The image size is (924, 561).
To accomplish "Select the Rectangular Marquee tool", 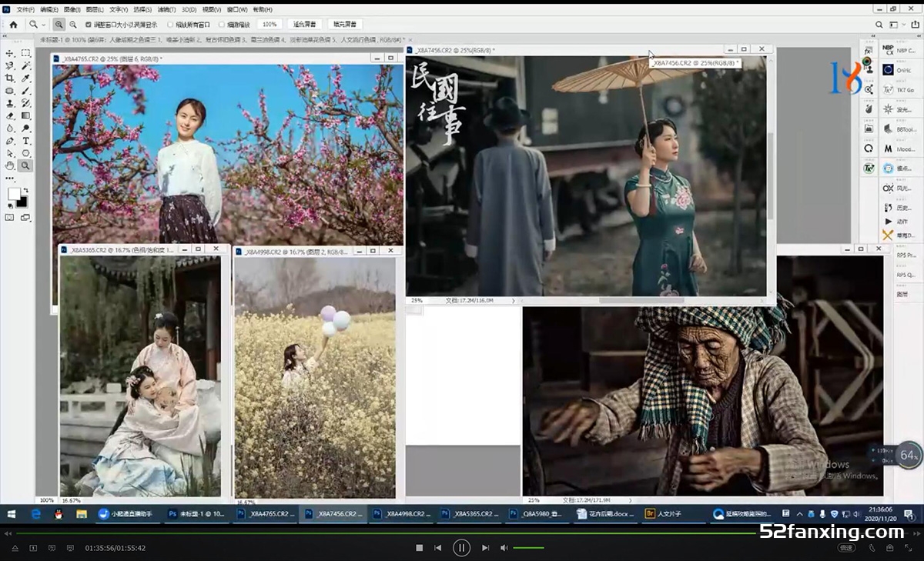I will 26,53.
